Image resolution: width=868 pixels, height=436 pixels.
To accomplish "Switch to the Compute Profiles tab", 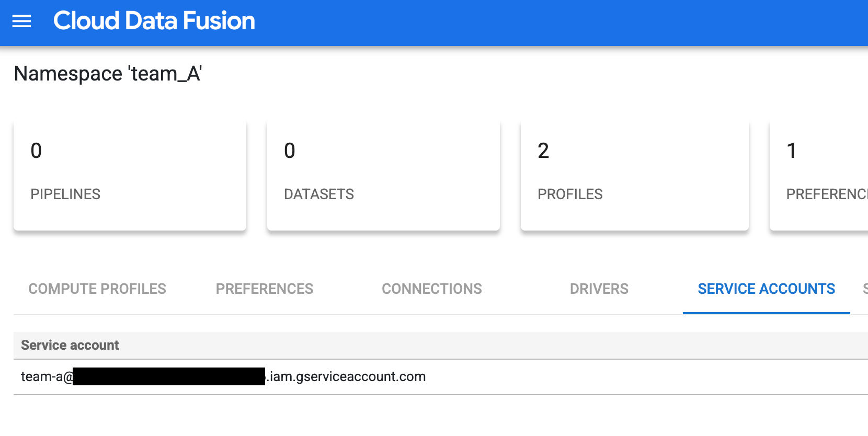I will tap(97, 288).
